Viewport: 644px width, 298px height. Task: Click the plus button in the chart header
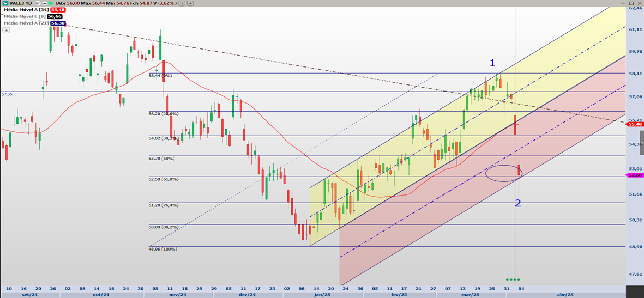click(190, 3)
